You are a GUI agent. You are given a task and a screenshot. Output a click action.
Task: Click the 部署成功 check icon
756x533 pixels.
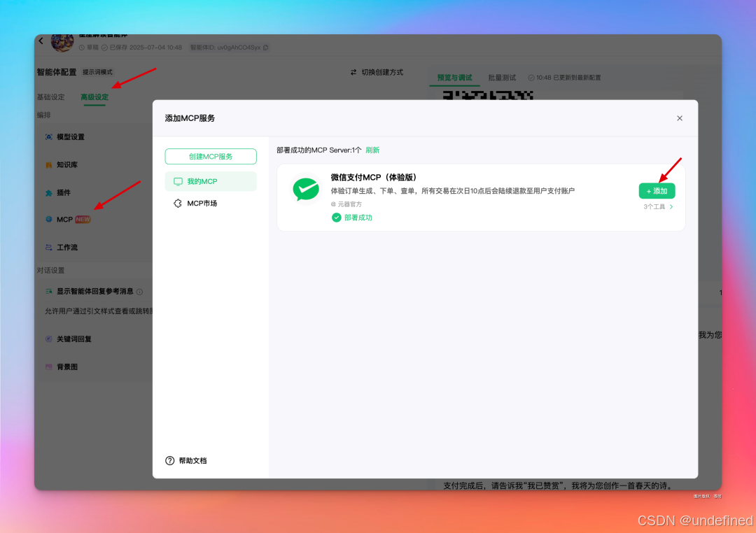point(336,218)
